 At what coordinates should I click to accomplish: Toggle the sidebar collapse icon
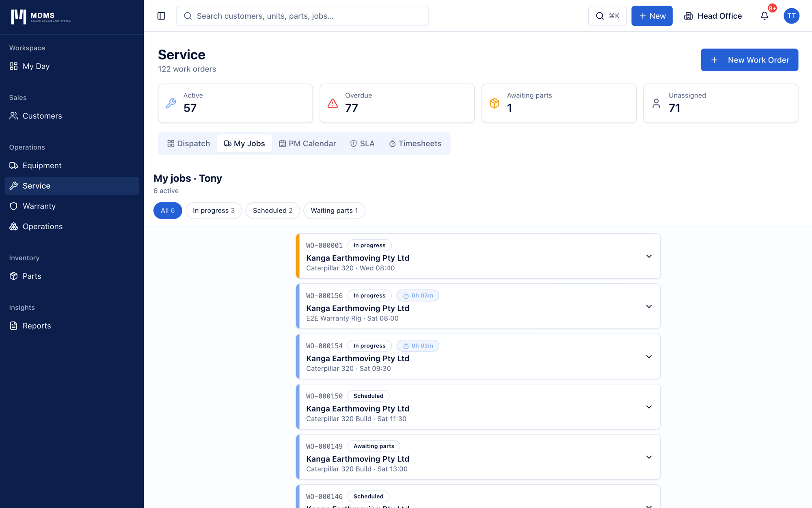point(161,16)
